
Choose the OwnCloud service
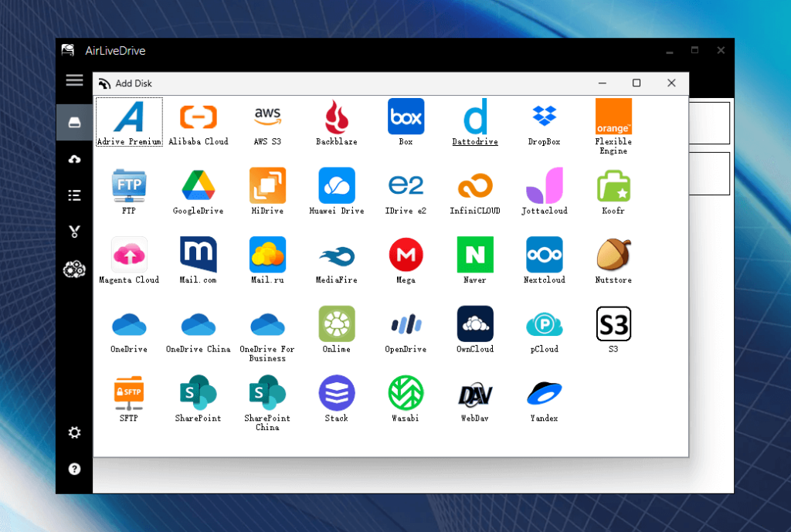pos(475,329)
